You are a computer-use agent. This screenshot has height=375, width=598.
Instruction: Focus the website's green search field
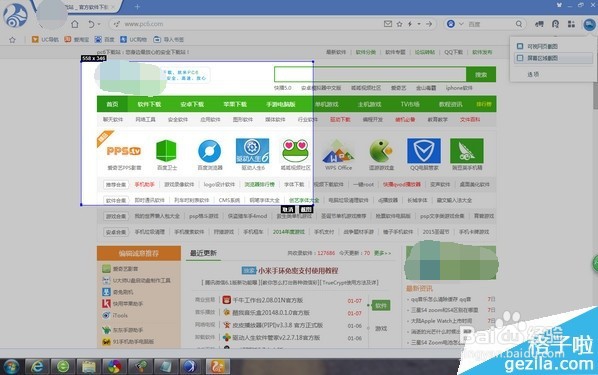click(370, 74)
